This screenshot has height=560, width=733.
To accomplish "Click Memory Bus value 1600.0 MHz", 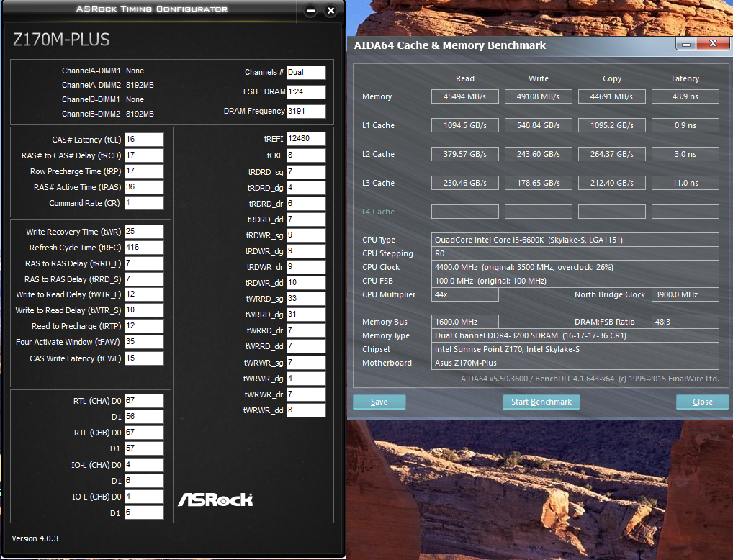I will pyautogui.click(x=464, y=322).
